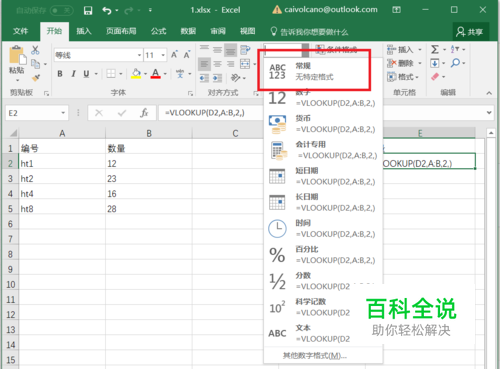Select 长日期 long date format
The width and height of the screenshot is (500, 369).
pos(323,202)
